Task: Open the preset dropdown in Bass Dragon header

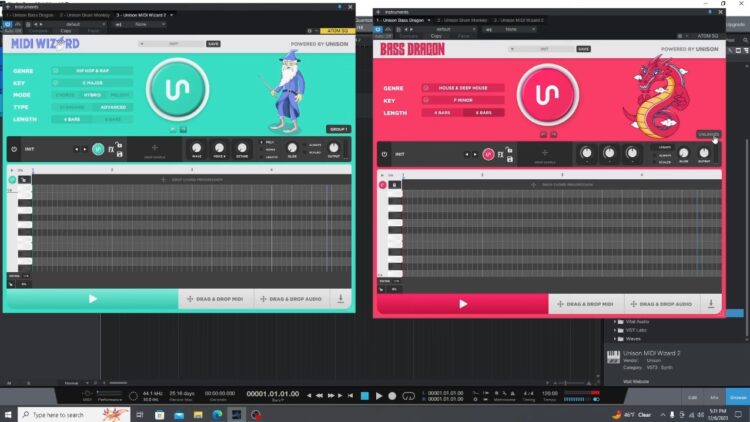Action: 542,49
